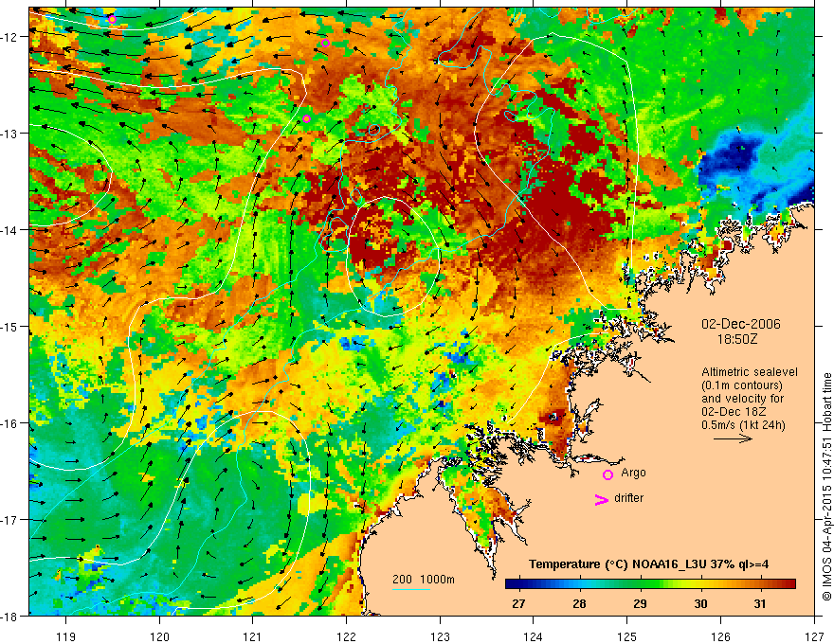Click the '-12' latitude axis label
This screenshot has width=834, height=644.
click(x=9, y=37)
